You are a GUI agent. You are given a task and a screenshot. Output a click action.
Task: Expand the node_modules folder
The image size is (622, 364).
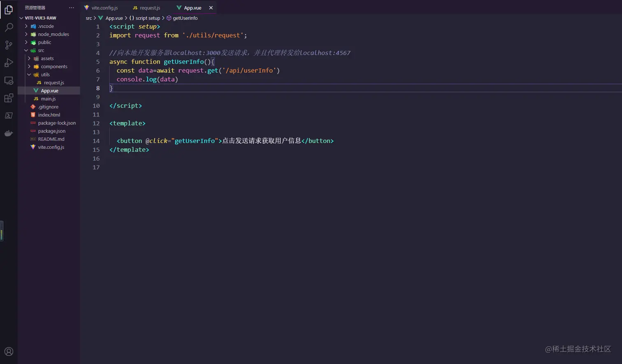click(53, 35)
